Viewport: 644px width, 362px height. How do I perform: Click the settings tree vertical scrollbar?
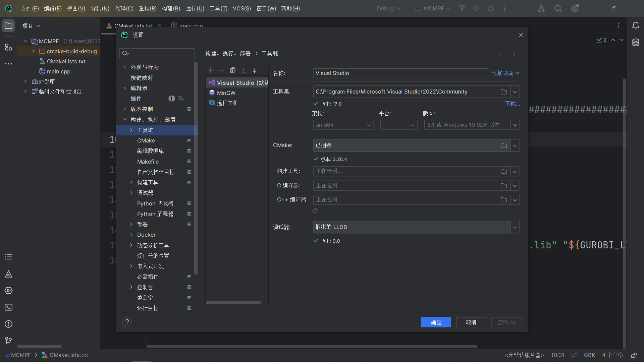pyautogui.click(x=196, y=169)
